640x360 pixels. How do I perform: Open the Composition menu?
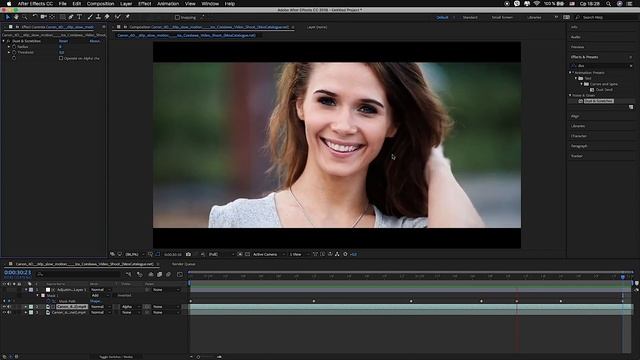[x=100, y=4]
